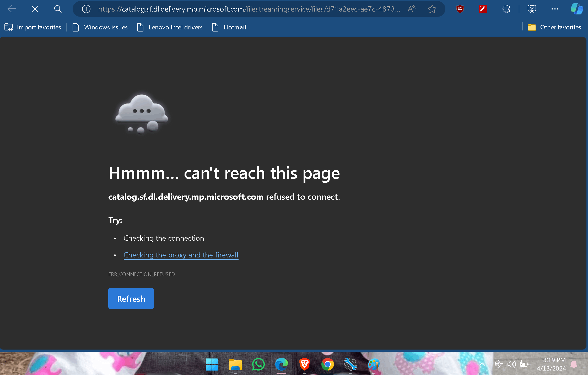Screen dimensions: 588x375
Task: Open the red magic wand extension
Action: click(483, 9)
